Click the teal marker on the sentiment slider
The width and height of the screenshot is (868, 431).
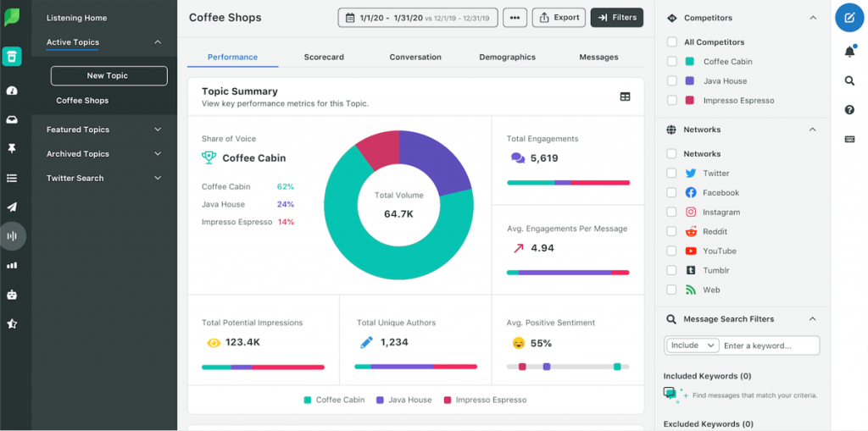click(617, 367)
